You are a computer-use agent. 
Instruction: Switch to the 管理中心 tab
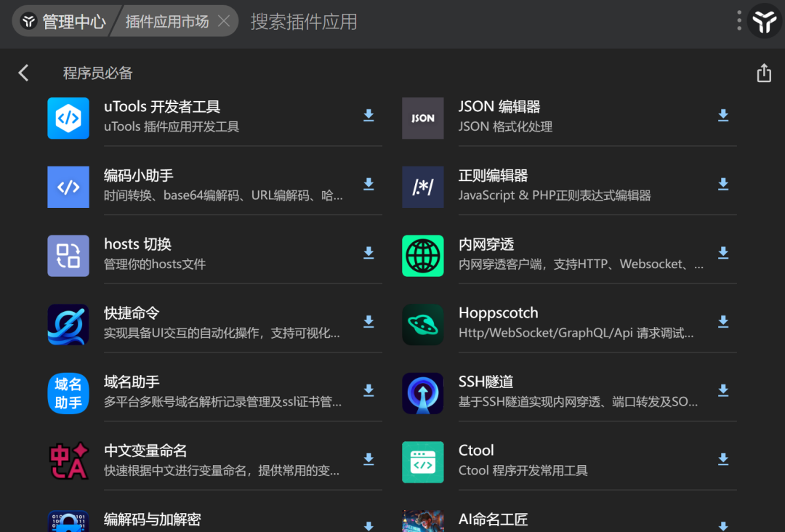coord(64,22)
